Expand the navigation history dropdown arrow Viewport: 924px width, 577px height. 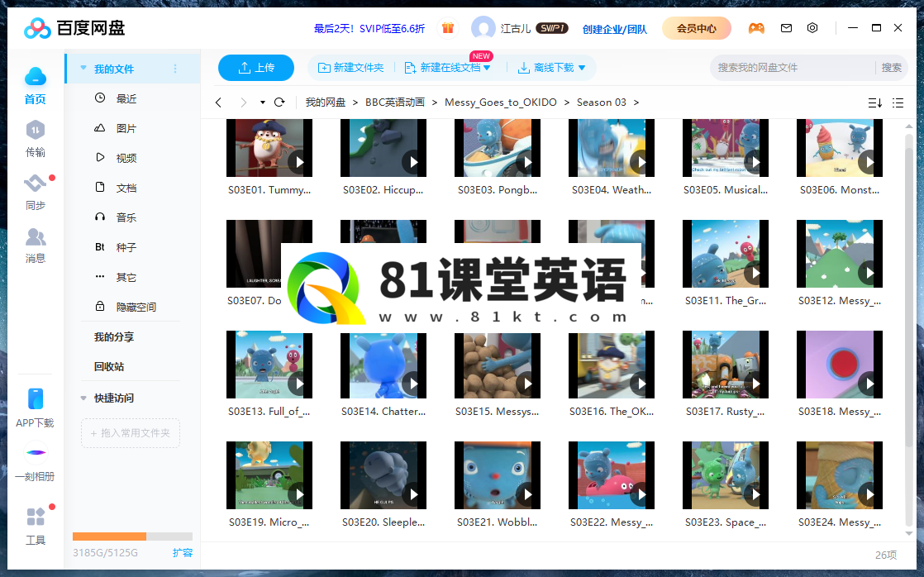tap(262, 103)
